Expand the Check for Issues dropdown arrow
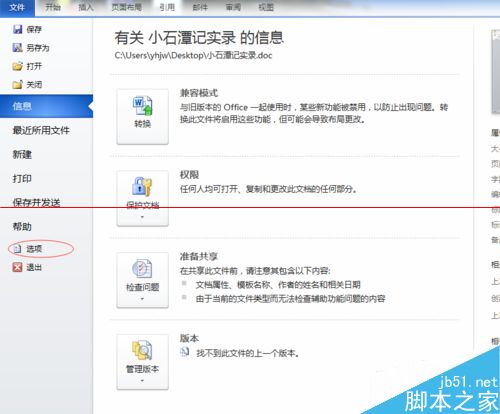 142,299
